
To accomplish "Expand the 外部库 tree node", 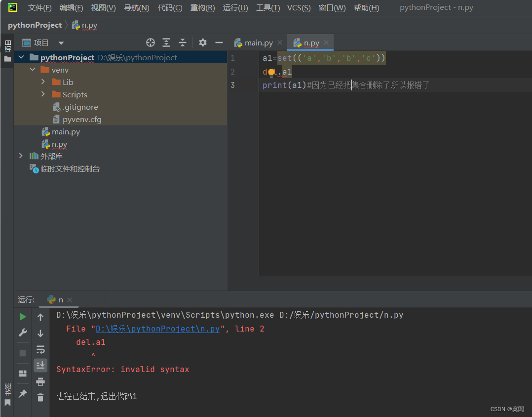I will click(20, 156).
